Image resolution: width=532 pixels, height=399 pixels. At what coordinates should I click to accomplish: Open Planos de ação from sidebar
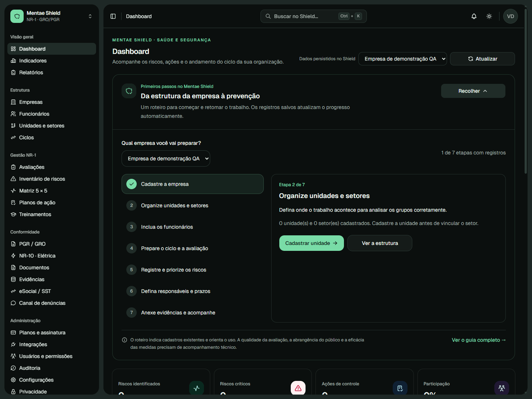[52, 202]
